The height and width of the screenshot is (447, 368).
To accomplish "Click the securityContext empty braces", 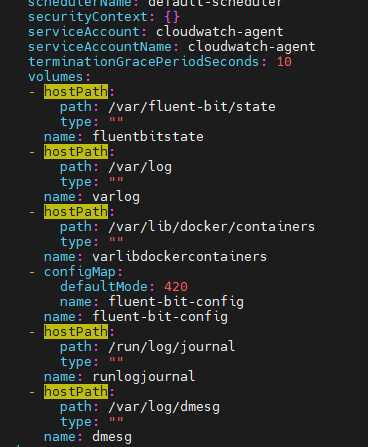I will 172,17.
